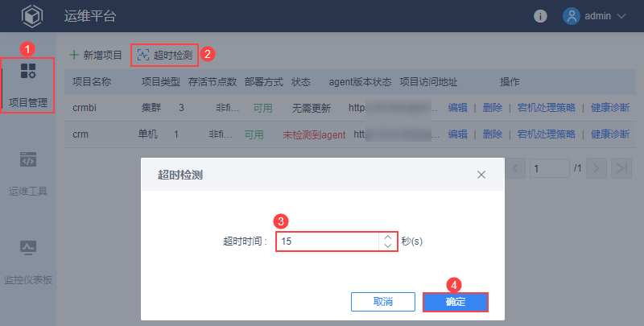
Task: Click the admin user avatar icon
Action: pos(572,16)
